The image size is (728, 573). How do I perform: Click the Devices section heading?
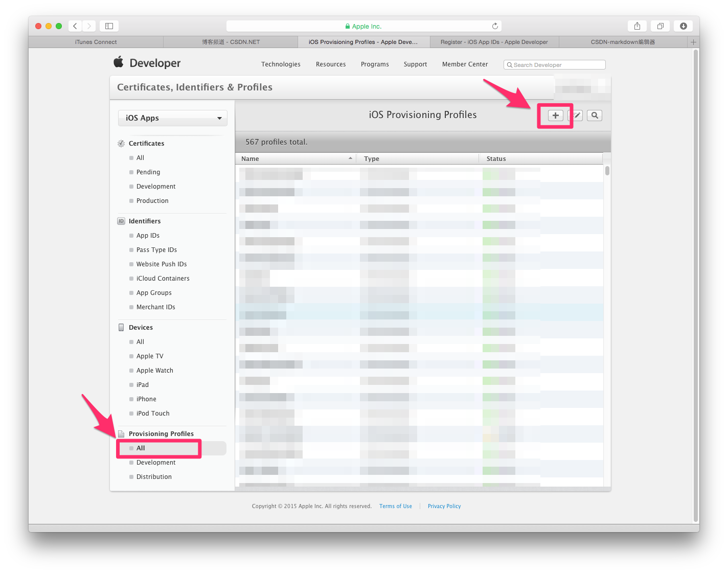[x=141, y=328]
